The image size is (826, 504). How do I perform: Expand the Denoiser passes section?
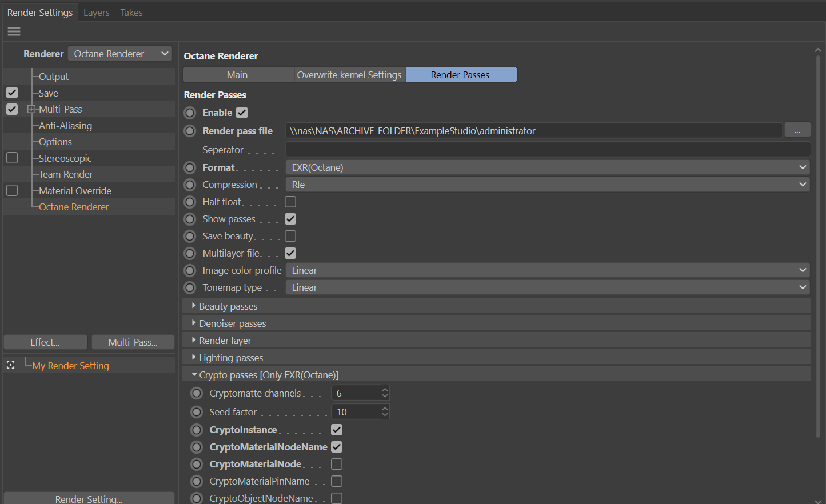194,323
